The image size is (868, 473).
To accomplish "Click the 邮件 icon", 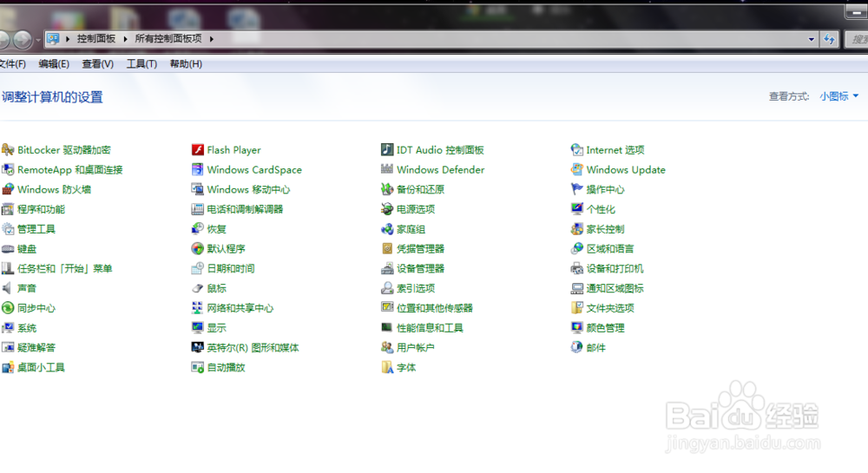I will (577, 347).
